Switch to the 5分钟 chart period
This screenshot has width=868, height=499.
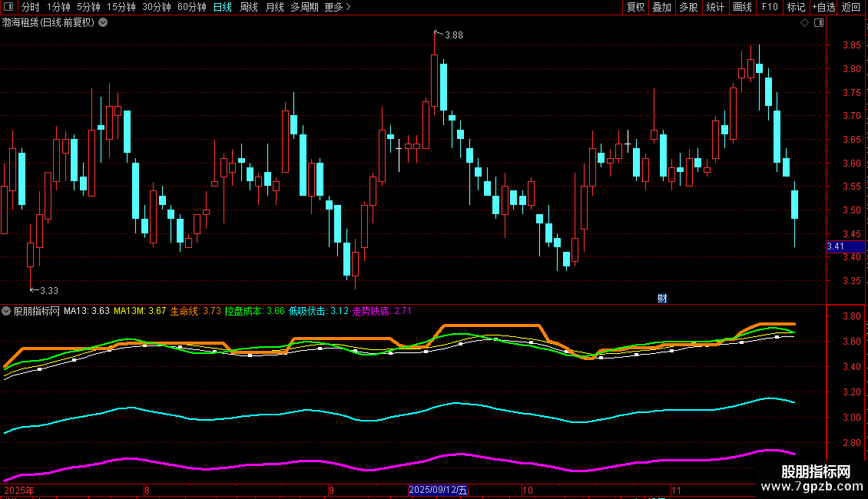point(88,7)
